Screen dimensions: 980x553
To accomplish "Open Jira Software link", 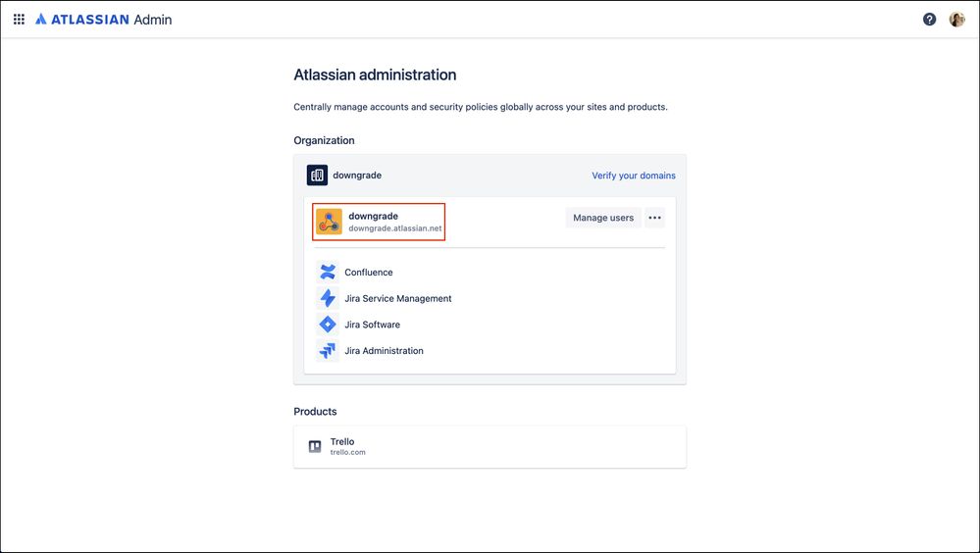I will [x=372, y=325].
